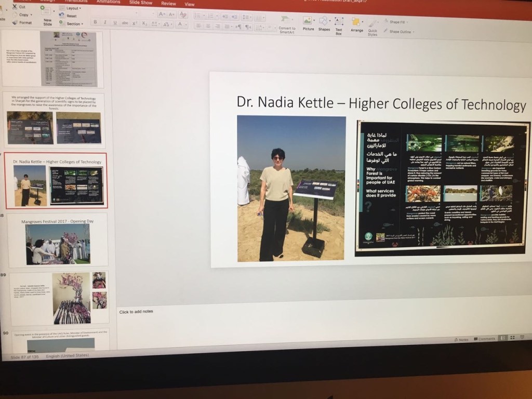Screen dimensions: 532x399
Task: Switch to the Slide Show tab
Action: 140,3
